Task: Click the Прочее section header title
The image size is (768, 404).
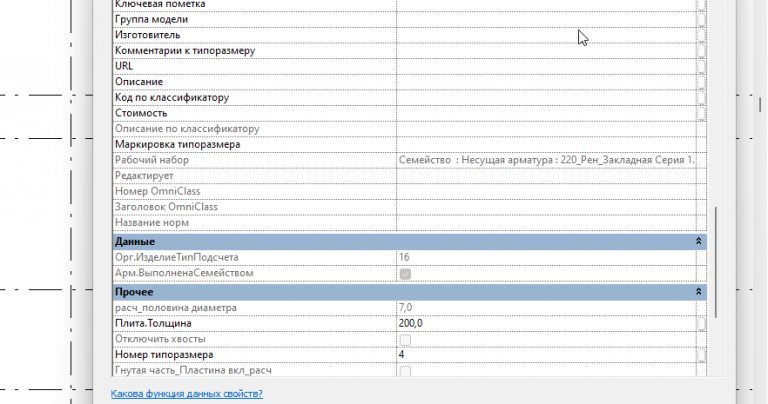Action: (134, 292)
